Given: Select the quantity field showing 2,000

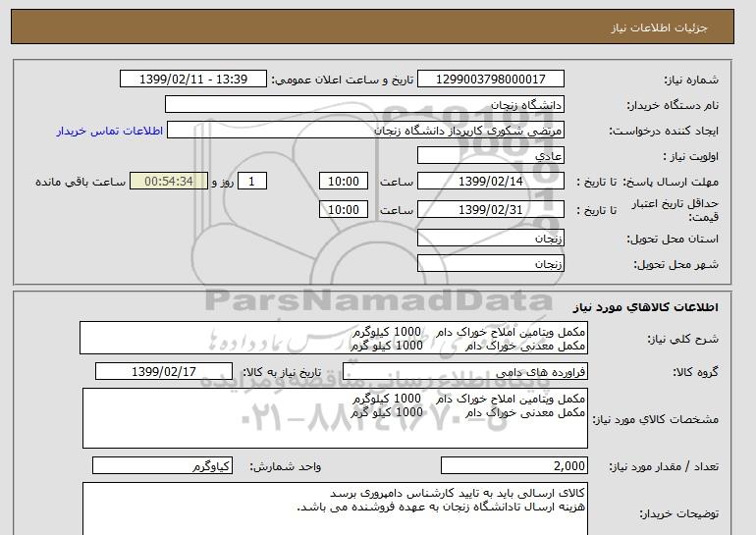Looking at the screenshot, I should point(513,466).
